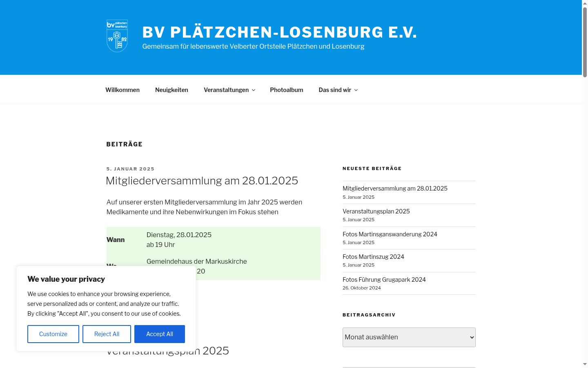Click the 'Dienstag, 28.01.2025' table cell
588x368 pixels.
233,240
